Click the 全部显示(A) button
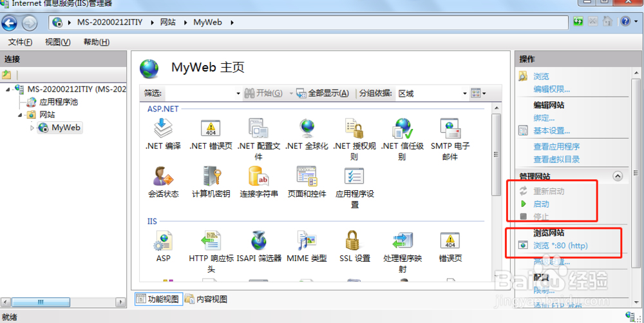Viewport: 644px width, 323px height. pyautogui.click(x=323, y=93)
